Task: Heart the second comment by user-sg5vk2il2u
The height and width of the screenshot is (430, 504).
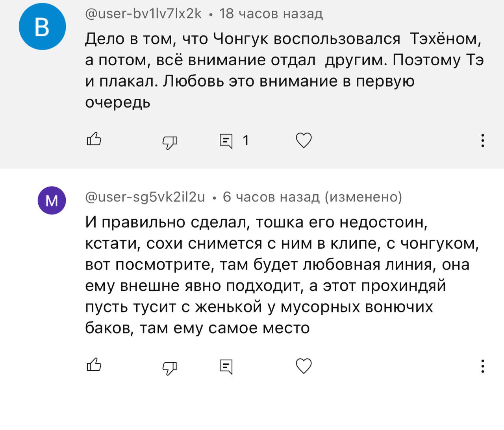Action: click(304, 366)
